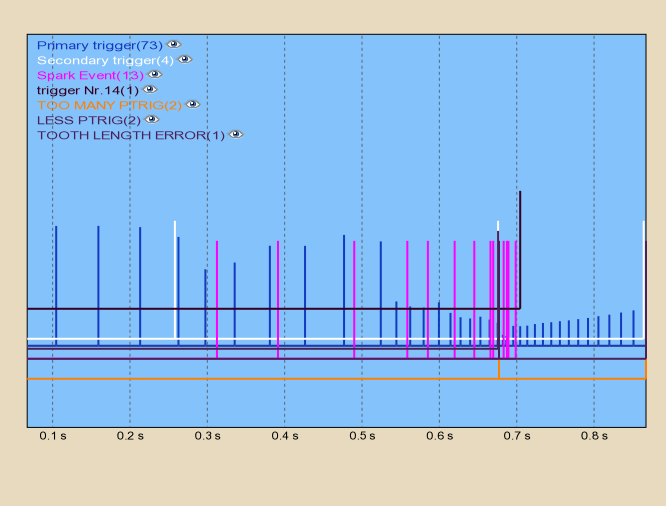Click the LESS PTRIG(2) legend entry
The width and height of the screenshot is (666, 506).
coord(88,119)
